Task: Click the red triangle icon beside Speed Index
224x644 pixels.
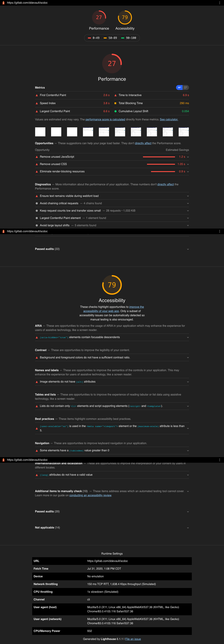Action: [x=37, y=103]
